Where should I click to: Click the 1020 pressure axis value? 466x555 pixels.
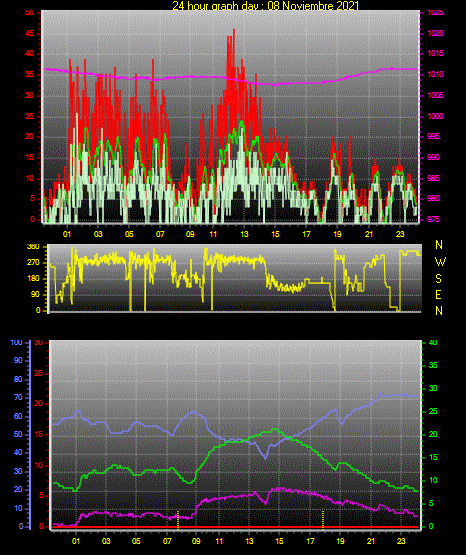coord(435,33)
